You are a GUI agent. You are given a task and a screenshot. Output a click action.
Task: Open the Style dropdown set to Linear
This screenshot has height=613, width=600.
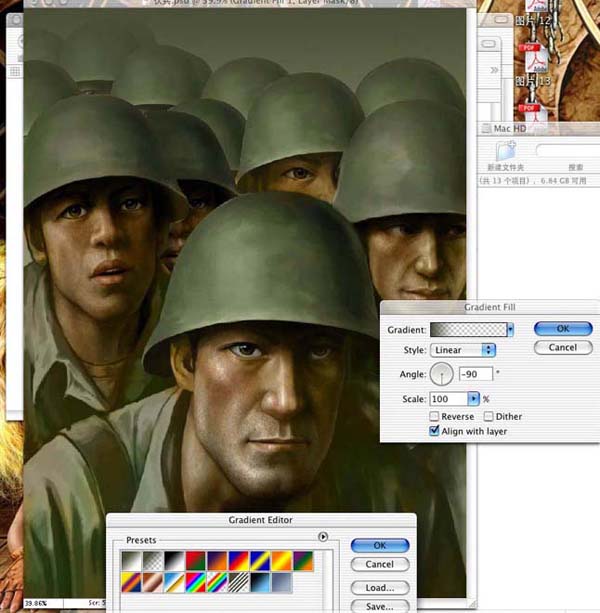click(x=463, y=350)
